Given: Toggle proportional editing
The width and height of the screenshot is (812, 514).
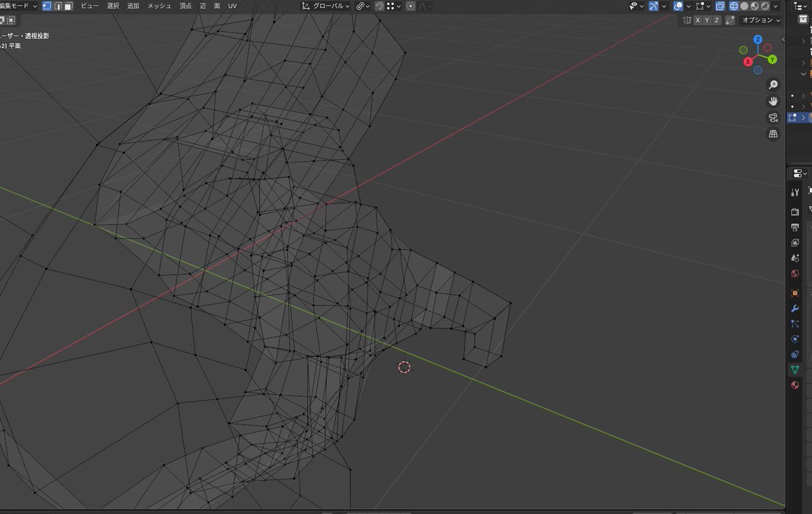Looking at the screenshot, I should [x=411, y=6].
